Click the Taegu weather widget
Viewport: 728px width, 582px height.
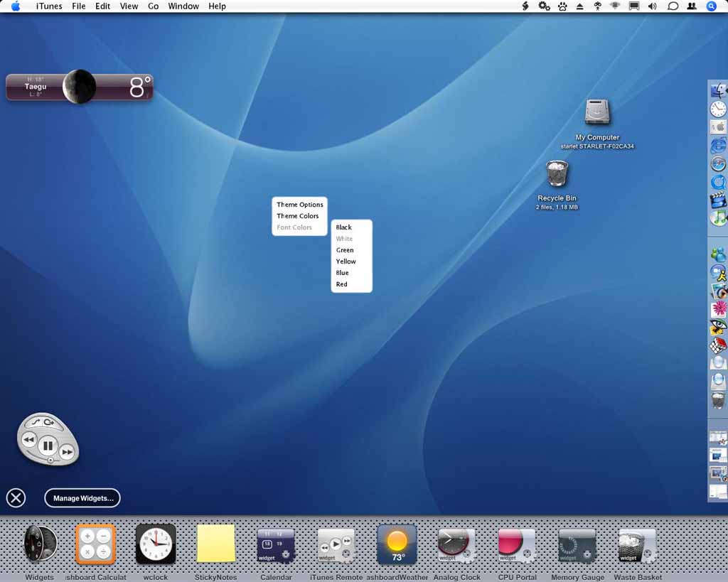[x=80, y=87]
